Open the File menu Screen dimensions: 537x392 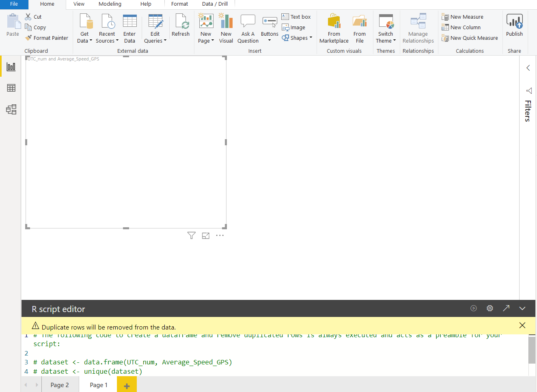pos(14,4)
